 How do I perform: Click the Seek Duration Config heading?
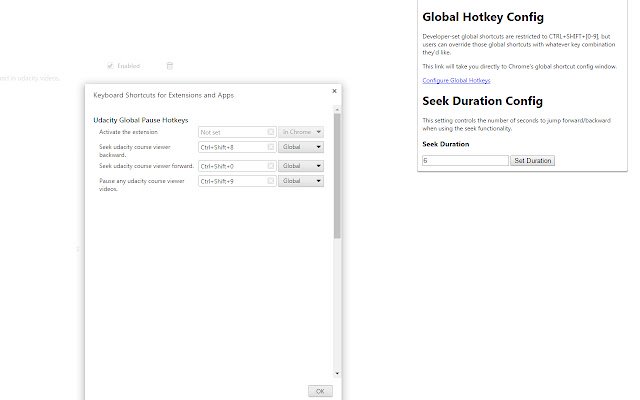(482, 101)
